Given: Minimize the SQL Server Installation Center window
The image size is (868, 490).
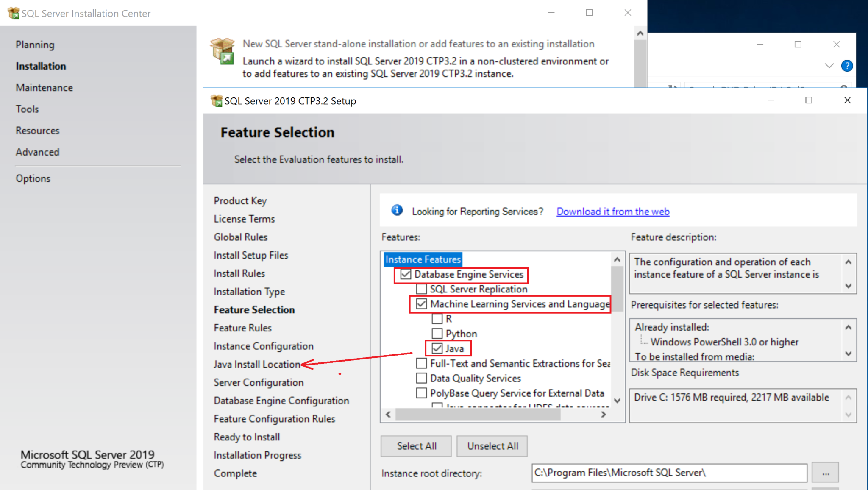Looking at the screenshot, I should (x=551, y=13).
